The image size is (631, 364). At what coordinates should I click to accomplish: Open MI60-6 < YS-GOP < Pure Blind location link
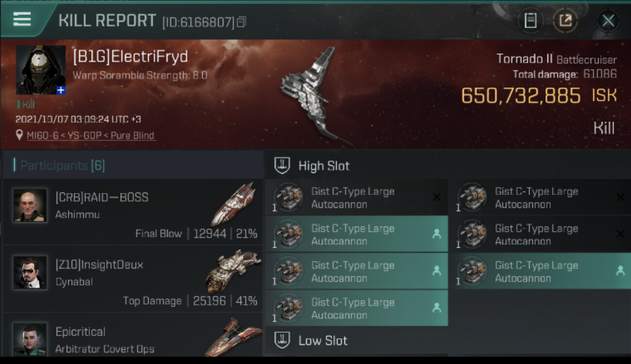tap(90, 135)
